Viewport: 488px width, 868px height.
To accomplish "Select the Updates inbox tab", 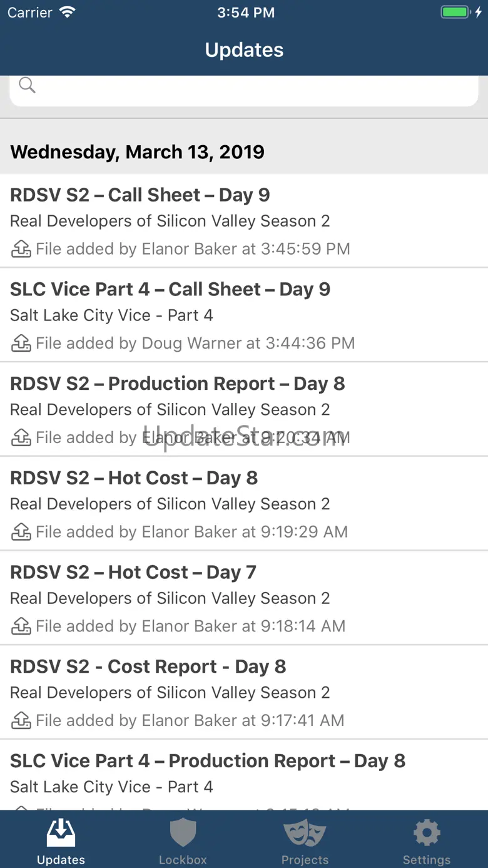I will tap(61, 840).
